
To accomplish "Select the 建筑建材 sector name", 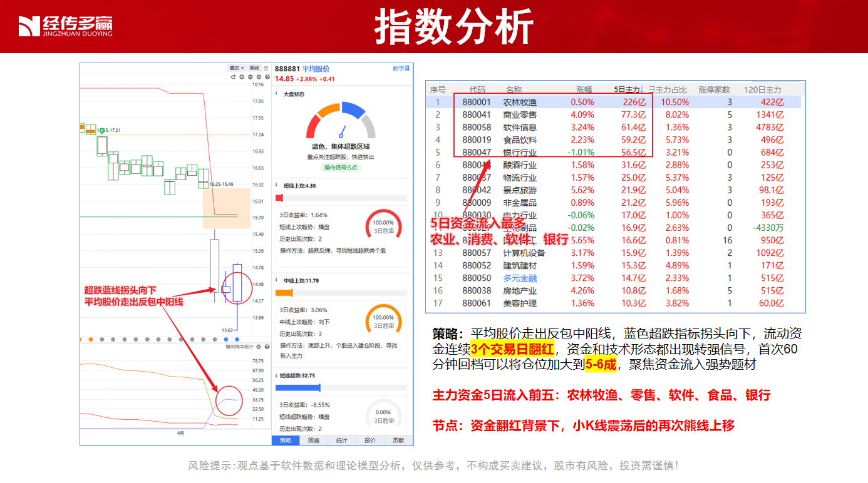I will pos(520,265).
